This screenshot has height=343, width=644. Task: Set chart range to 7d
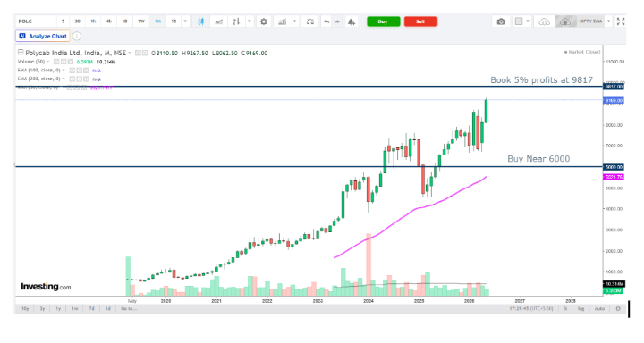point(91,308)
